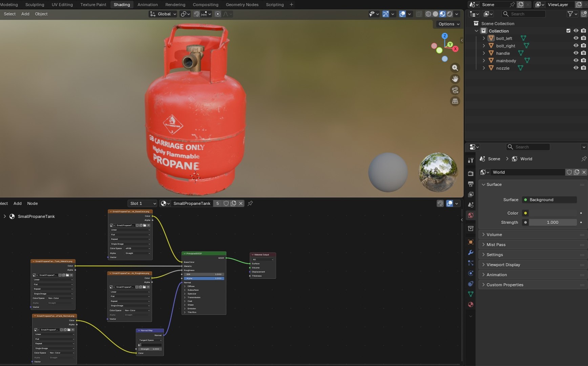Uncheck the Collection exclude checkbox
This screenshot has width=588, height=366.
568,31
